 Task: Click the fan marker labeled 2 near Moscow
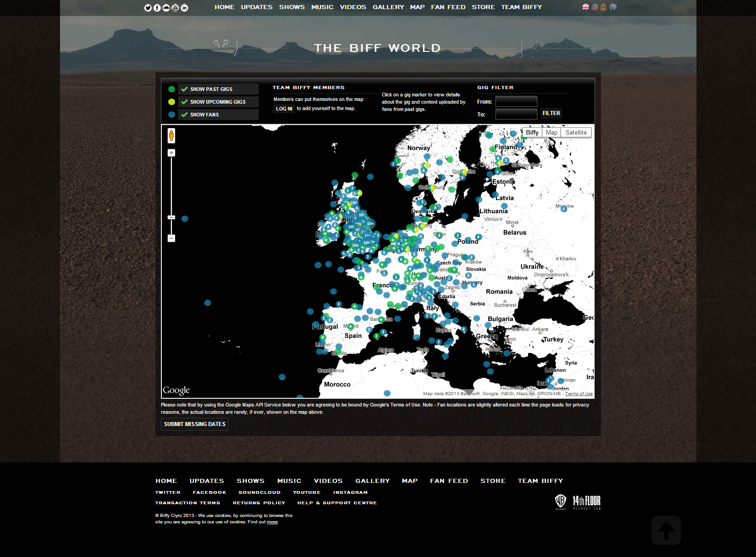564,210
